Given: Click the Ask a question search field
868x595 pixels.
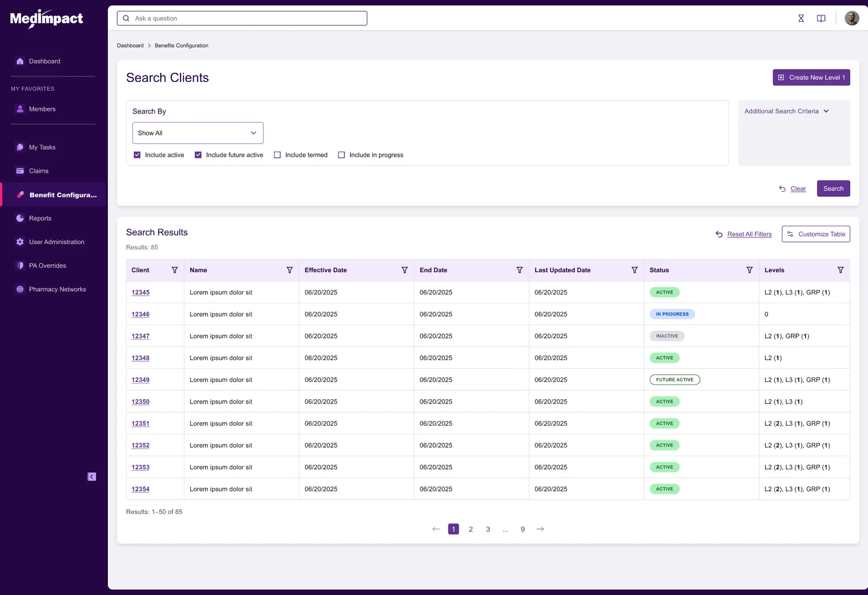Looking at the screenshot, I should click(242, 18).
